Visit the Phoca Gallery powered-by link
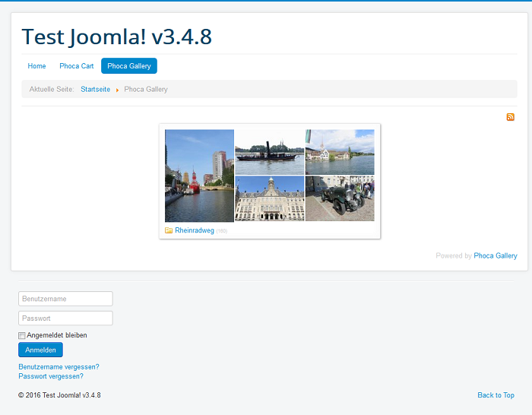 tap(496, 256)
